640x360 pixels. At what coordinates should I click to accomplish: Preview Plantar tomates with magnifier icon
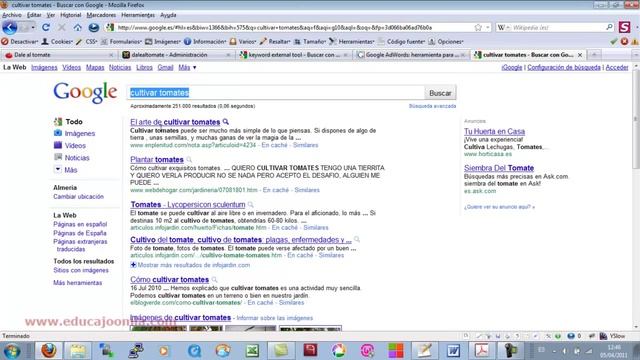(x=189, y=160)
